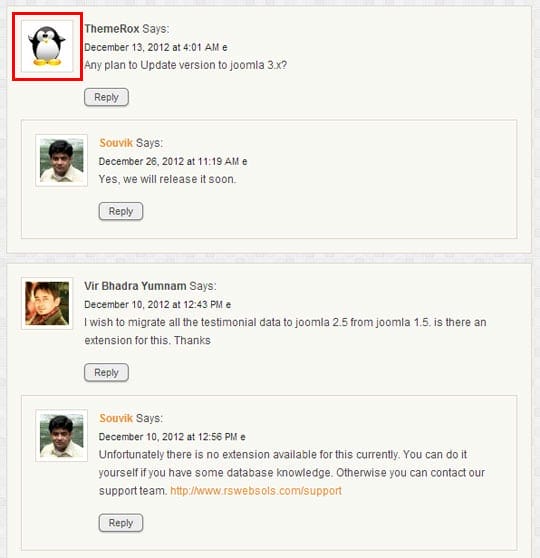Click the "e" edit link after 12:56 PM
This screenshot has height=558, width=540.
[x=243, y=437]
